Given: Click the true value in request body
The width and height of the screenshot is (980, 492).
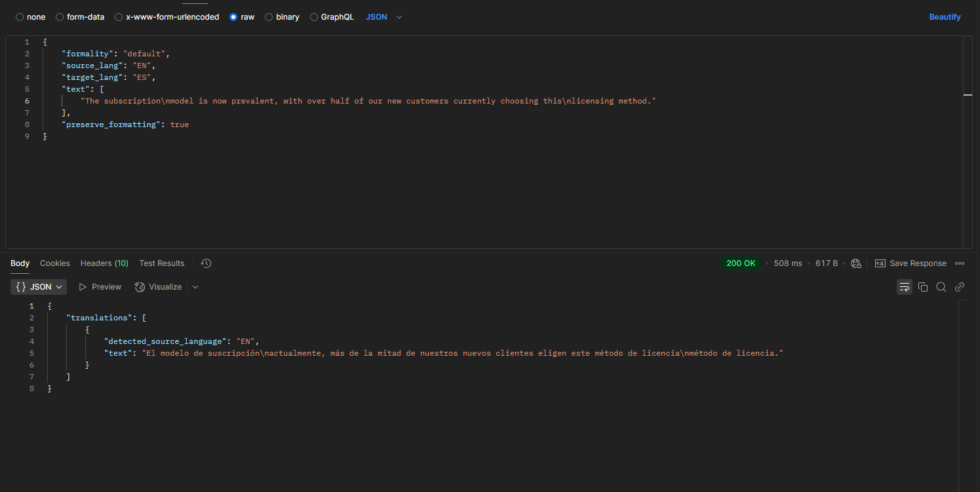Looking at the screenshot, I should (x=180, y=124).
